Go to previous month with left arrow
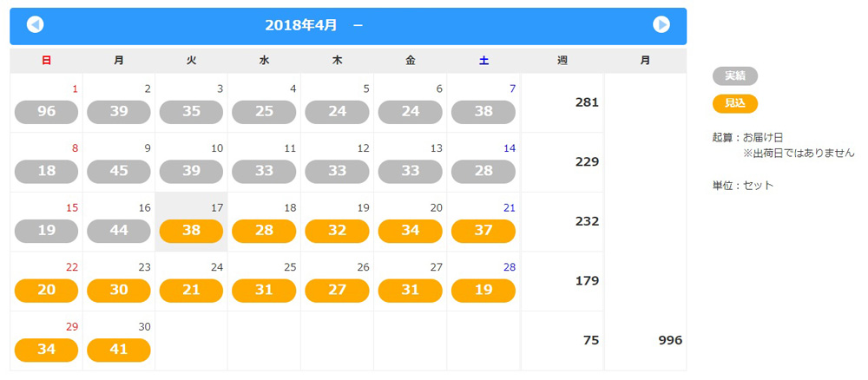868x380 pixels. pyautogui.click(x=35, y=25)
